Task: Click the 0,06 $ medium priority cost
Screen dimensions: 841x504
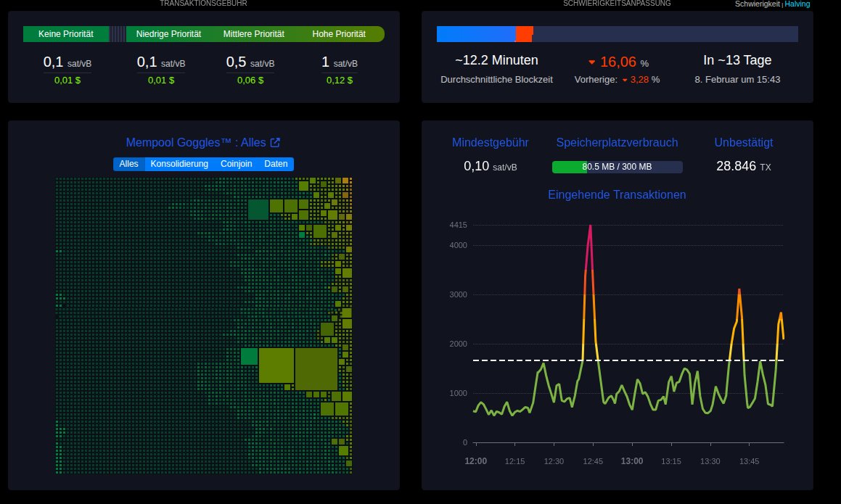Action: (250, 80)
